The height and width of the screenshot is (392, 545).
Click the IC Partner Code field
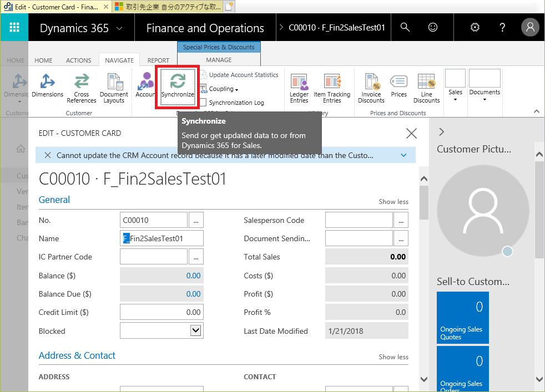coord(154,257)
